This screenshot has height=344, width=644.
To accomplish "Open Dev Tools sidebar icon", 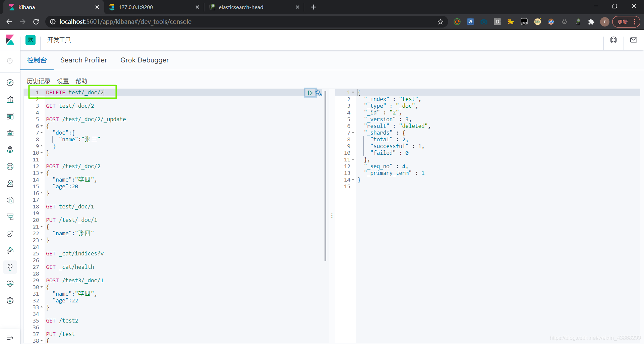I will coord(10,267).
